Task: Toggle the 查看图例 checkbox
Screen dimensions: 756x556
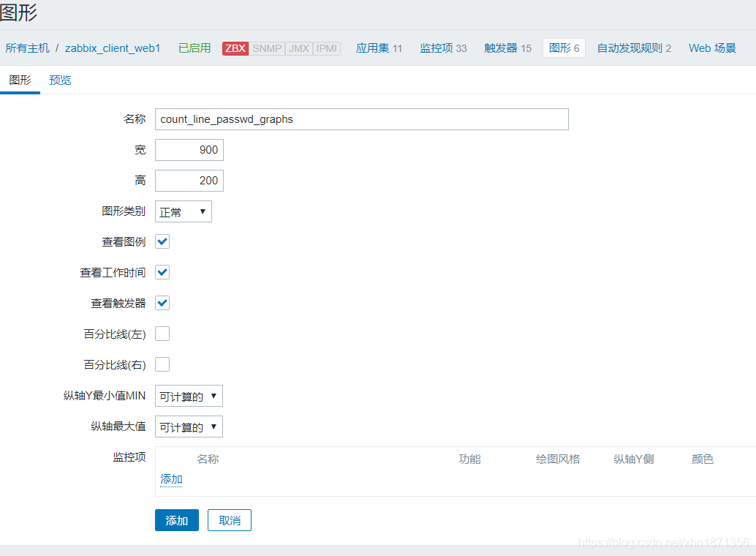Action: pos(162,241)
